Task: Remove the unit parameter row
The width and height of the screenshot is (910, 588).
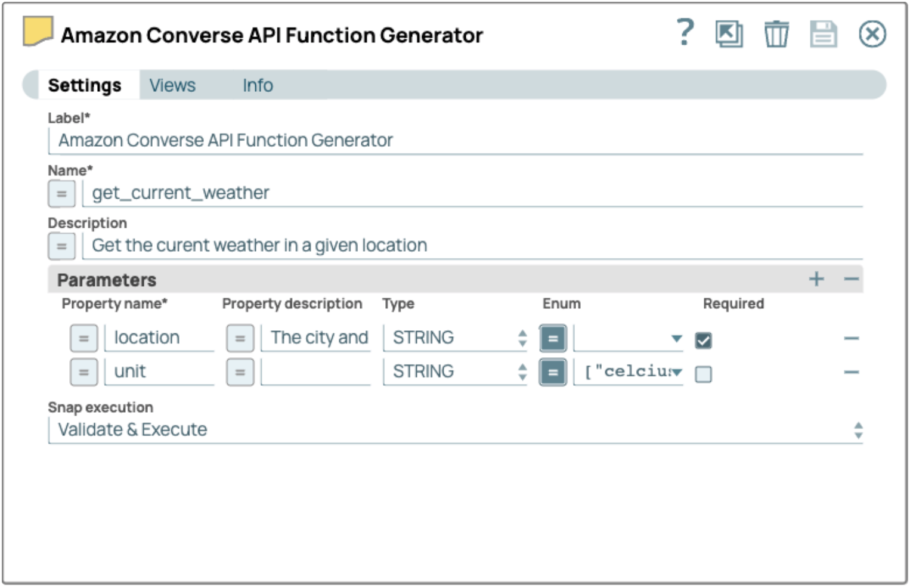Action: (851, 373)
